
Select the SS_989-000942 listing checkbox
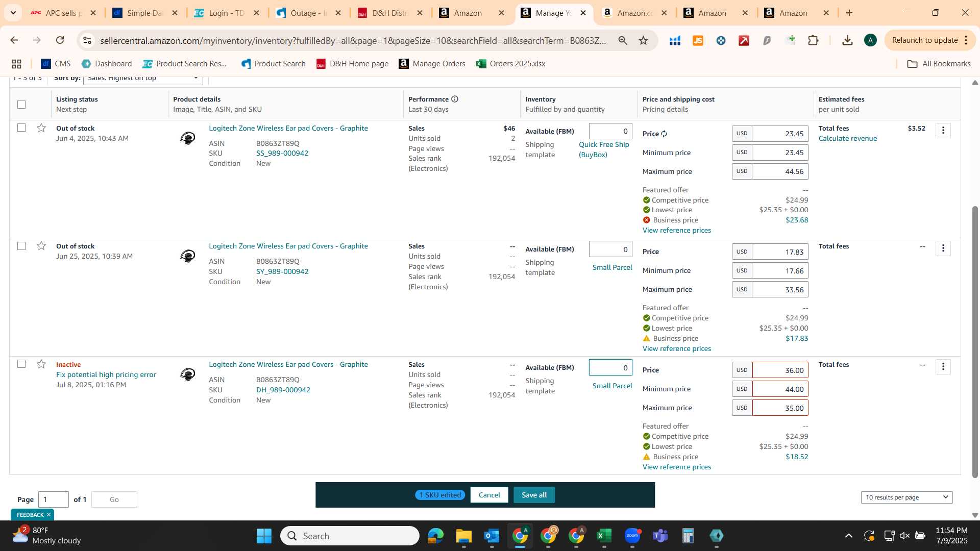pos(21,128)
